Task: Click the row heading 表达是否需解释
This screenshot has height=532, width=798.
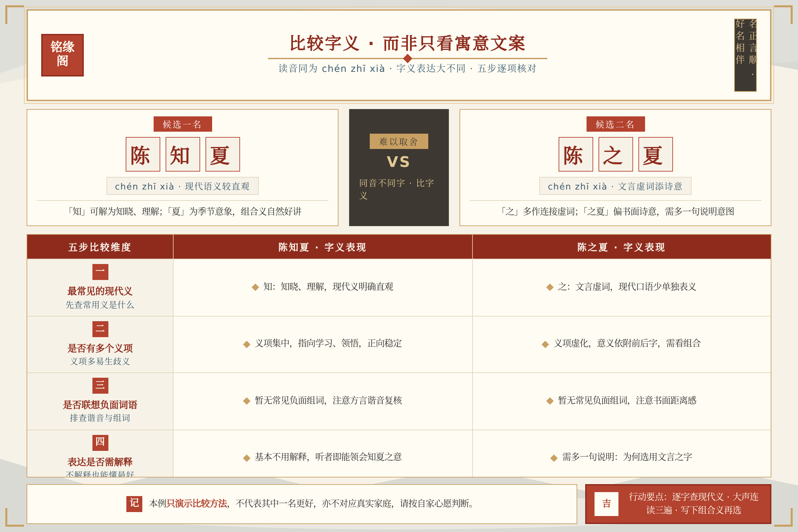Action: point(100,462)
